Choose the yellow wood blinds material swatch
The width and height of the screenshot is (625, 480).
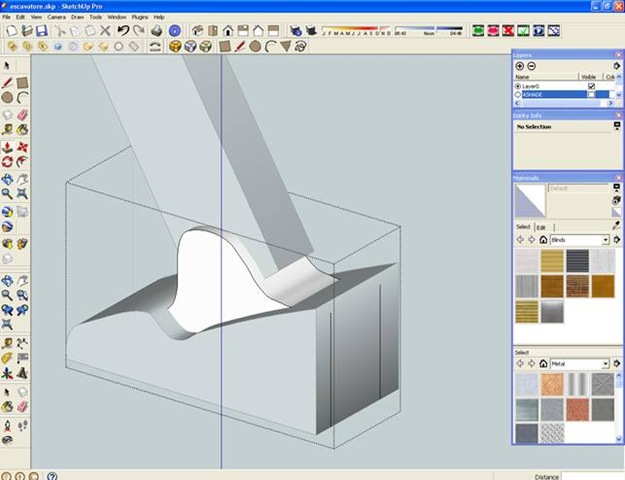pyautogui.click(x=553, y=262)
